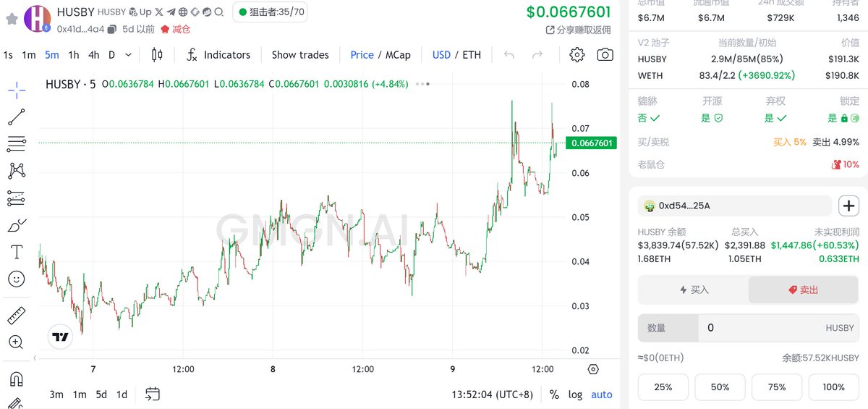868x409 pixels.
Task: Add wallet with the plus button
Action: [x=848, y=206]
